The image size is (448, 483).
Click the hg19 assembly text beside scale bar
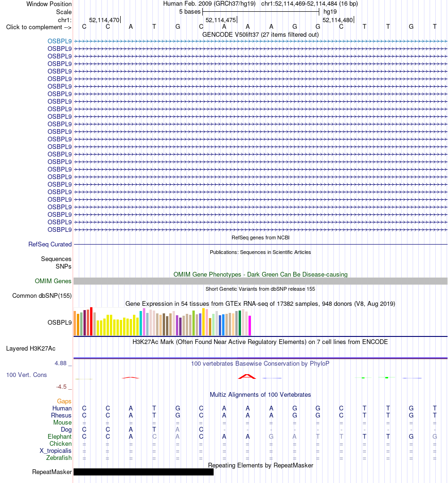(x=330, y=12)
